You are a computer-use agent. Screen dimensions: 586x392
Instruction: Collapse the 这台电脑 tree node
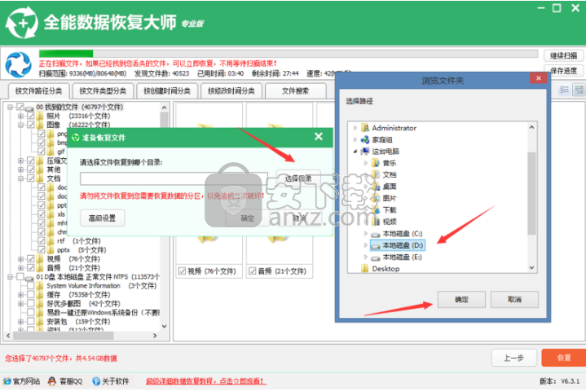pos(355,152)
